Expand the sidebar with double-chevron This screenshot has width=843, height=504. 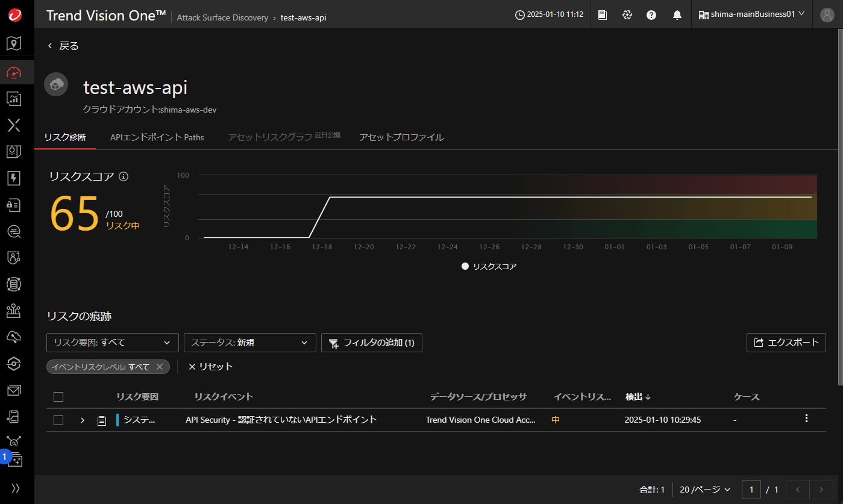point(16,488)
